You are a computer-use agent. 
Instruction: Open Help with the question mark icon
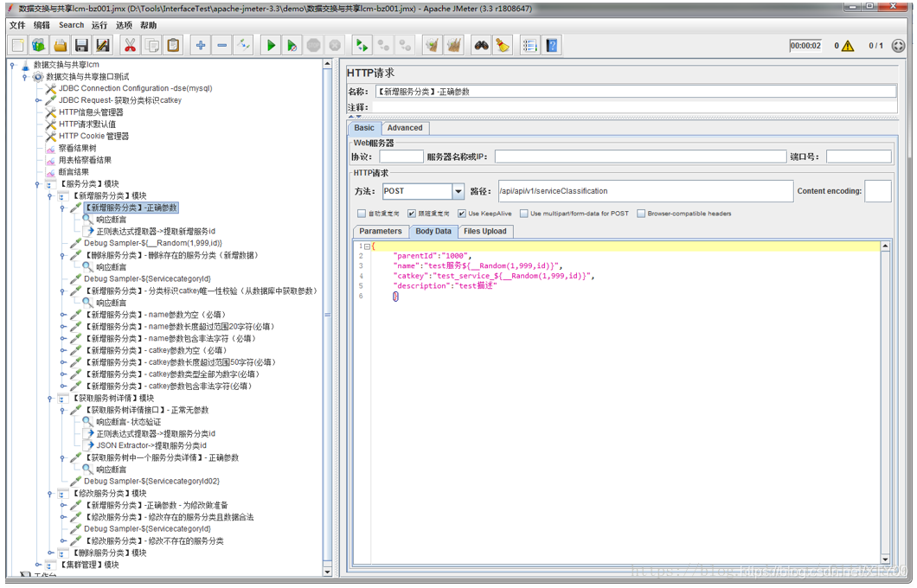tap(551, 45)
